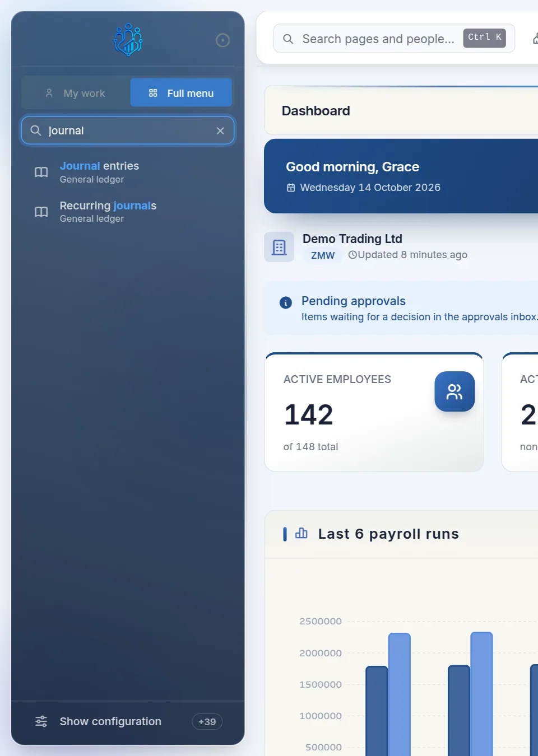Click the sidebar search field containing journal

(x=128, y=130)
